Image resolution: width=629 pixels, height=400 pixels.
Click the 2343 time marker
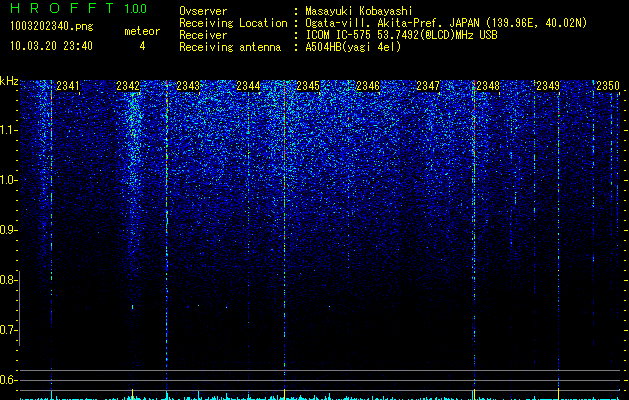pyautogui.click(x=188, y=86)
